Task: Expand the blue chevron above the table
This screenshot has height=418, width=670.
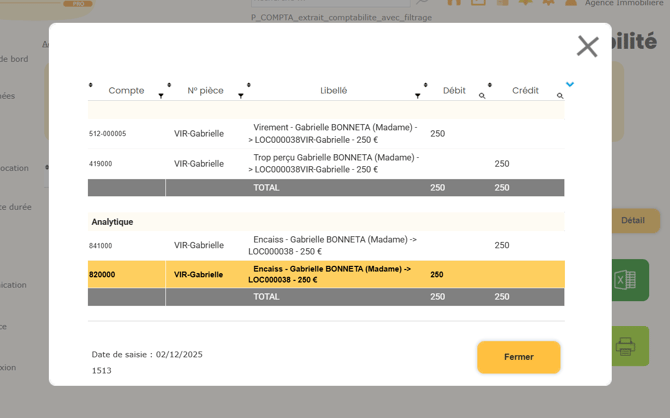Action: coord(570,85)
